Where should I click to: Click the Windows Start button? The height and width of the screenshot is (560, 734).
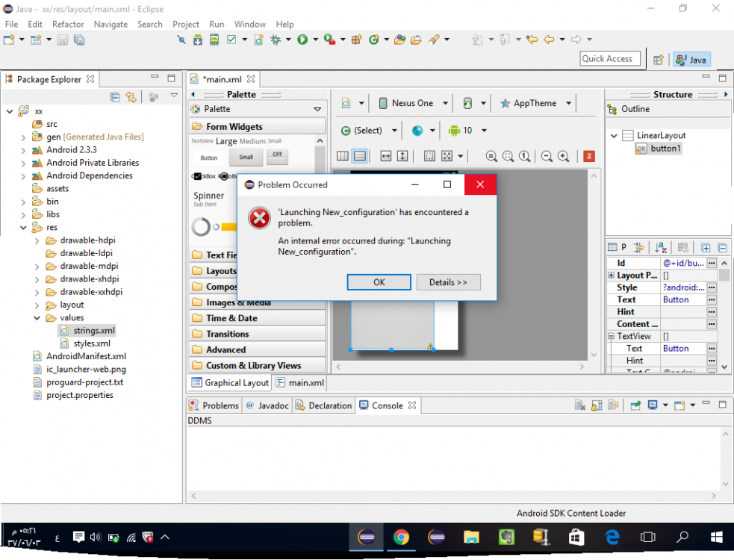(716, 537)
